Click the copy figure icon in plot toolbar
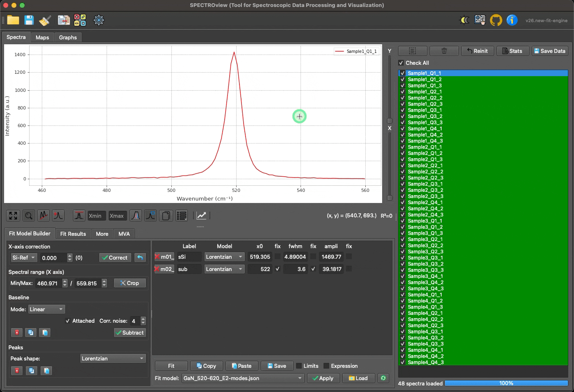This screenshot has width=574, height=392. click(166, 216)
